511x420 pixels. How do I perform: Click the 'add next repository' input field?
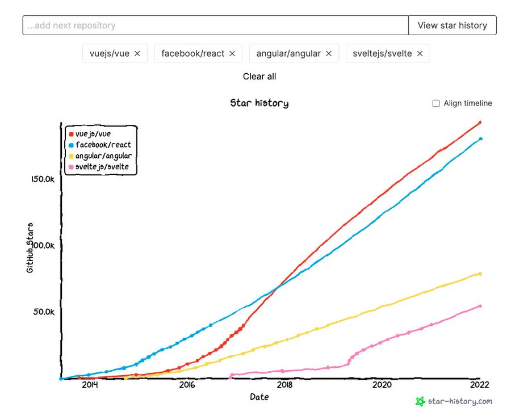[x=216, y=26]
